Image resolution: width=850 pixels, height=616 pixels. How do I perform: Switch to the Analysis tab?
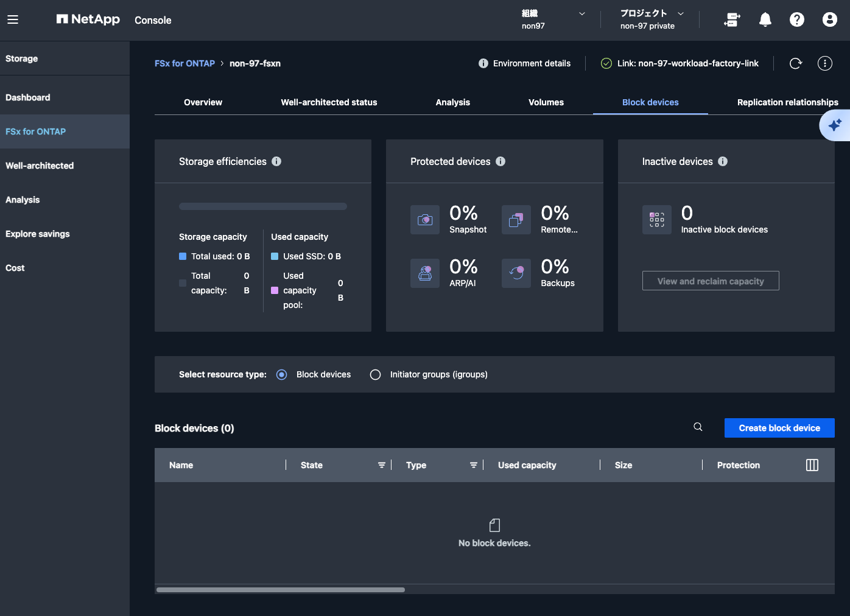tap(453, 102)
